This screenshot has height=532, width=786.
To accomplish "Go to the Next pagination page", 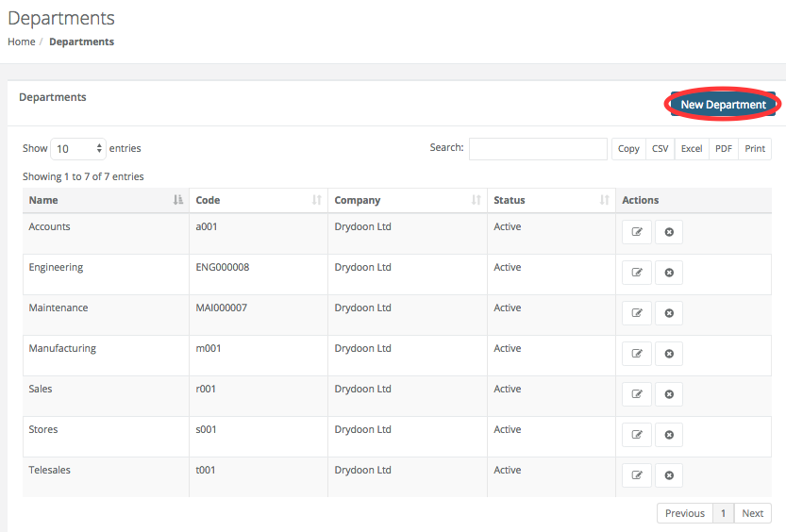I will 752,513.
